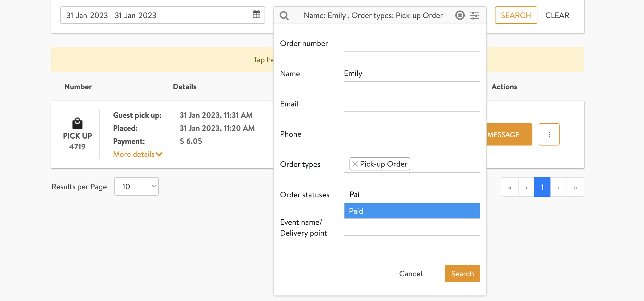This screenshot has width=644, height=301.
Task: Click the calendar icon in date field
Action: click(x=256, y=14)
